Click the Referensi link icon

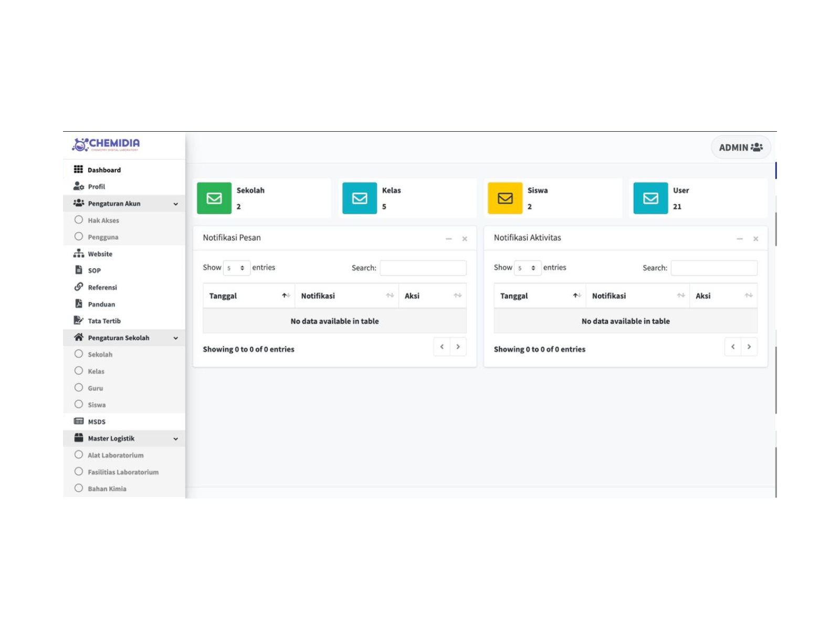pyautogui.click(x=79, y=287)
